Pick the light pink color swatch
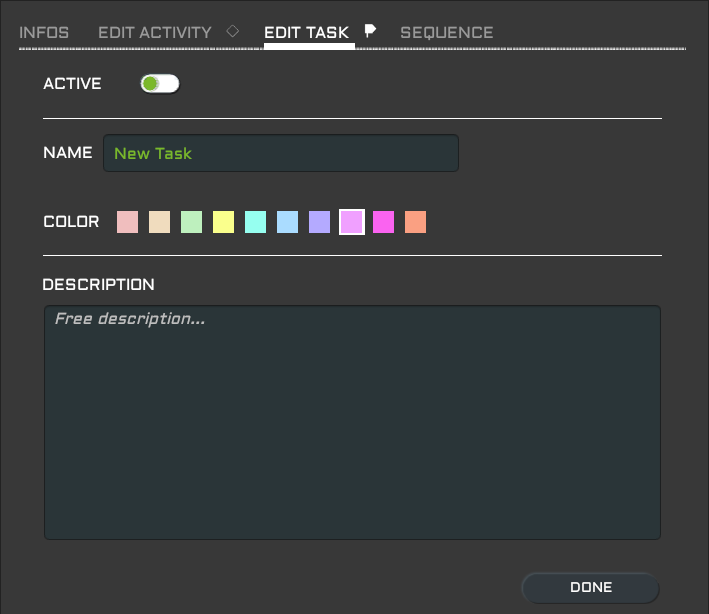The width and height of the screenshot is (709, 614). pos(128,222)
